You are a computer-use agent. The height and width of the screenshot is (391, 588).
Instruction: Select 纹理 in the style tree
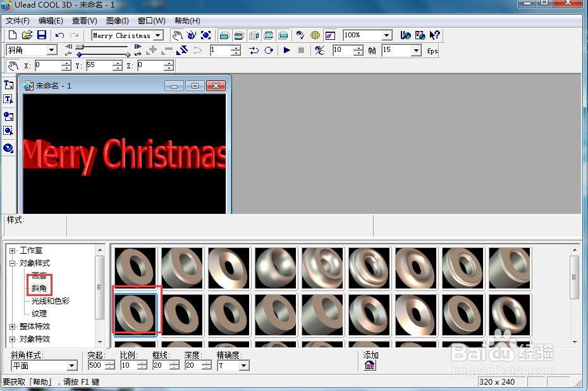click(39, 314)
